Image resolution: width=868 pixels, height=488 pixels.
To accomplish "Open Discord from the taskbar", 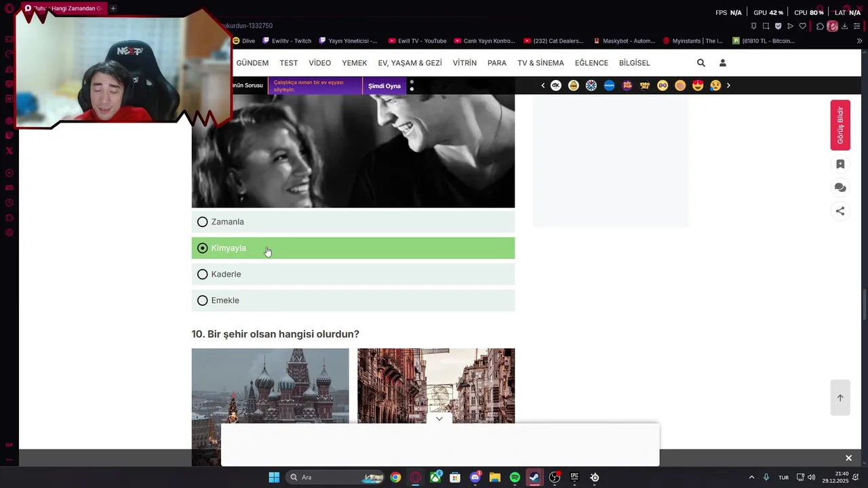I will (x=475, y=477).
